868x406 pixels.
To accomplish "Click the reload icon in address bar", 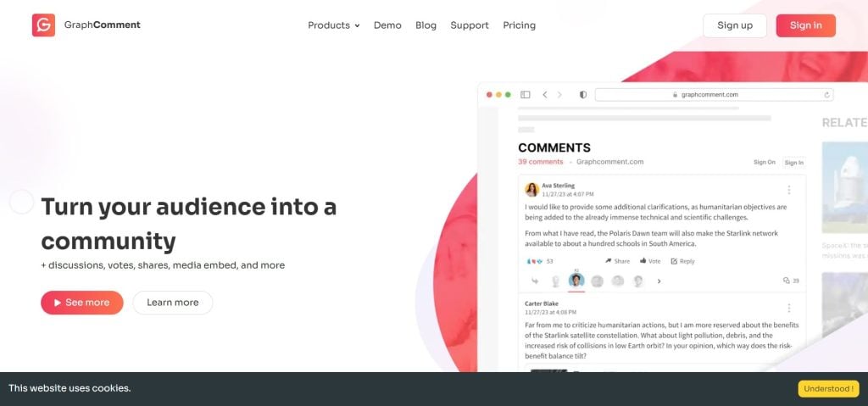I will [826, 95].
